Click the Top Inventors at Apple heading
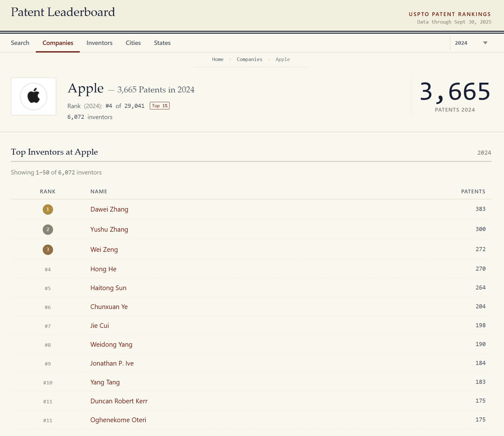The width and height of the screenshot is (504, 436). coord(54,152)
